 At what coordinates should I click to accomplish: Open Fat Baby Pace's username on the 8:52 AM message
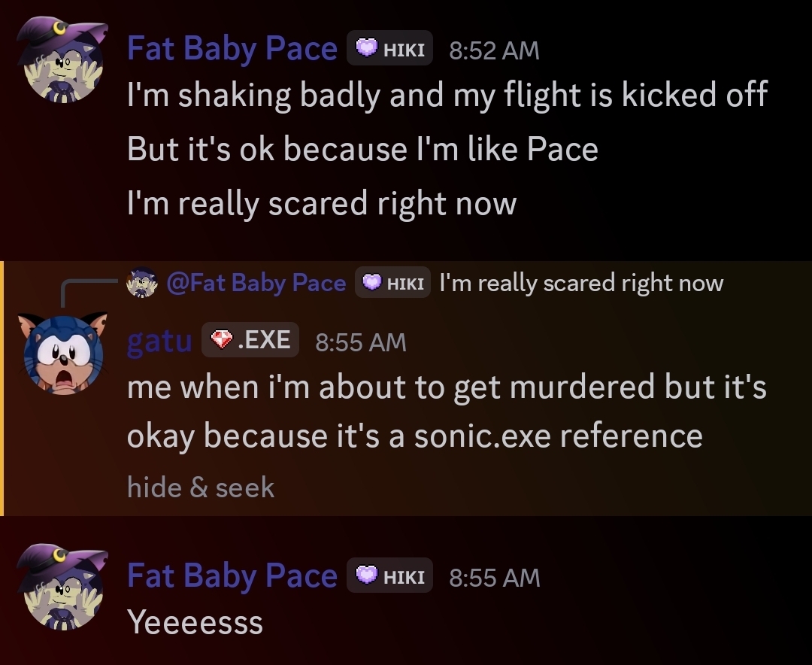pos(232,50)
